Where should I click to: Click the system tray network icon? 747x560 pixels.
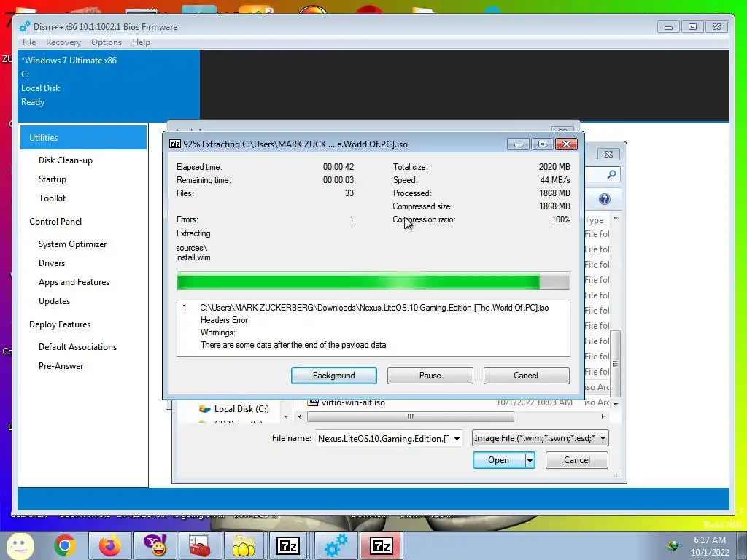pos(673,546)
